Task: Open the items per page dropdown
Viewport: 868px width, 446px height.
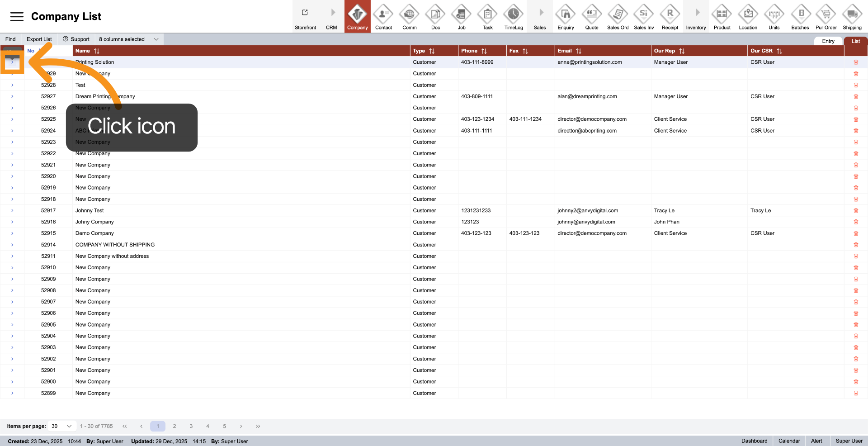Action: coord(61,426)
